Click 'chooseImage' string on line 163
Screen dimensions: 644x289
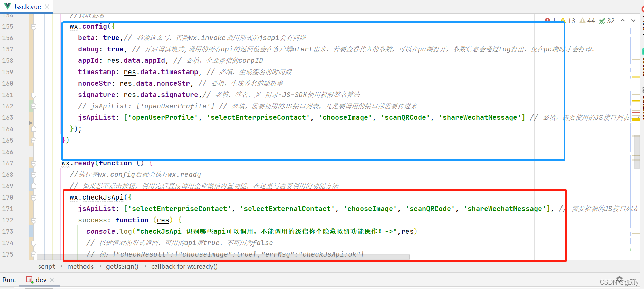tap(345, 118)
